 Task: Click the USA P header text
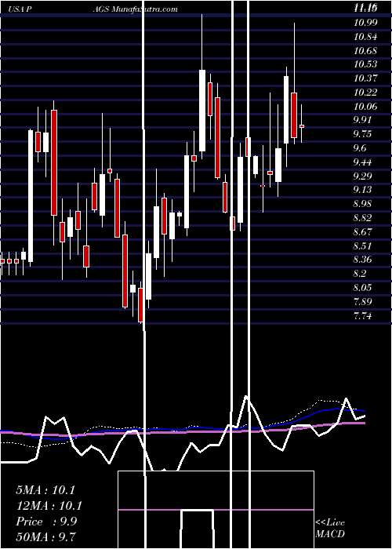tap(20, 9)
